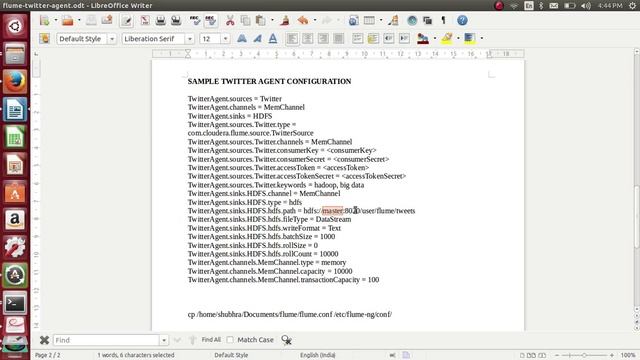This screenshot has height=360, width=640.
Task: Toggle Justified paragraph button
Action: pyautogui.click(x=338, y=39)
